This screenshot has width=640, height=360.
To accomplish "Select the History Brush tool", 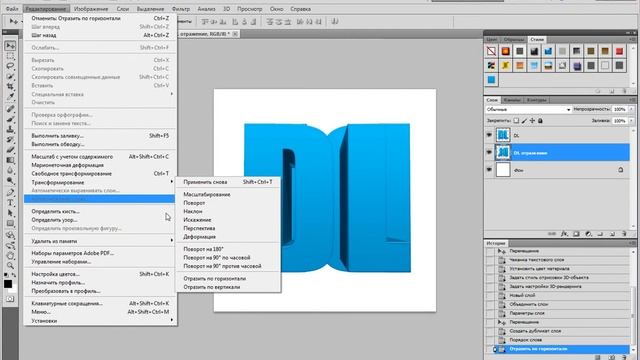I will [10, 140].
